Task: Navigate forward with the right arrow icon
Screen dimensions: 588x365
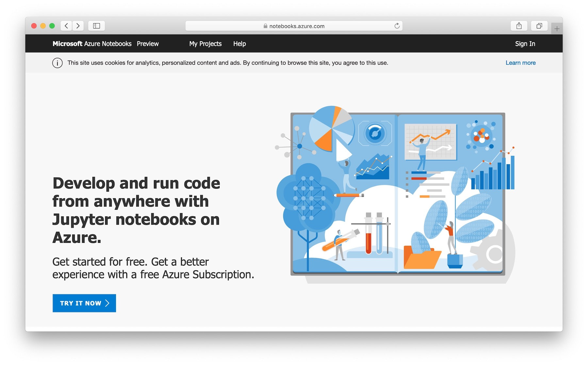Action: (x=78, y=26)
